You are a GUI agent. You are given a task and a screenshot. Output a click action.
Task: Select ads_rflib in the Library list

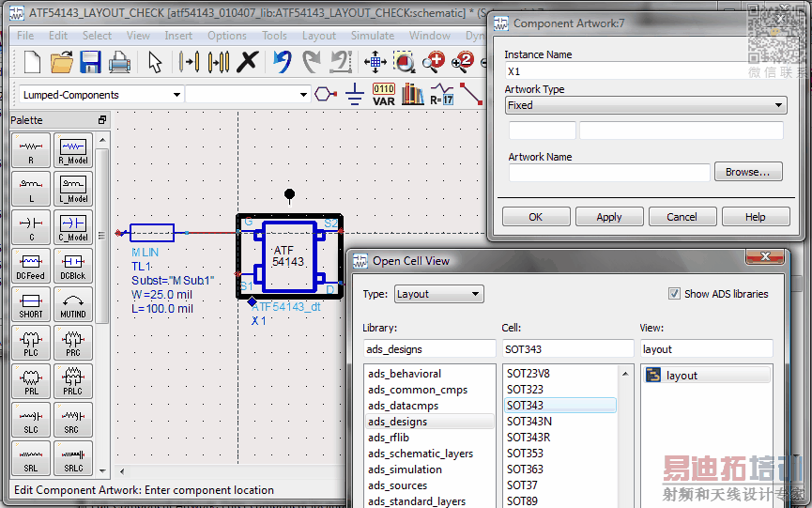click(x=389, y=438)
